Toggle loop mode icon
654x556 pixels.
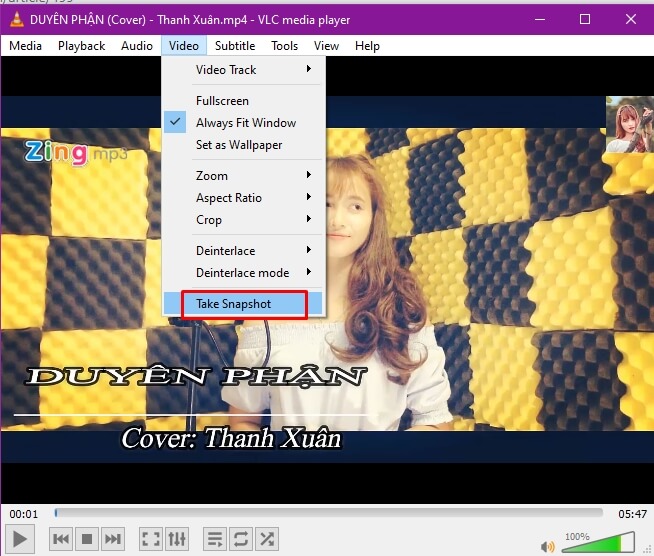pyautogui.click(x=241, y=539)
